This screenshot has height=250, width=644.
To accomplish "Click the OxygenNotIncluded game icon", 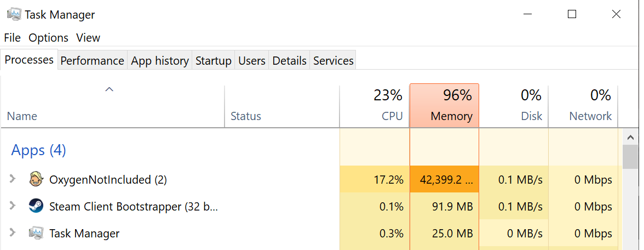I will 36,179.
